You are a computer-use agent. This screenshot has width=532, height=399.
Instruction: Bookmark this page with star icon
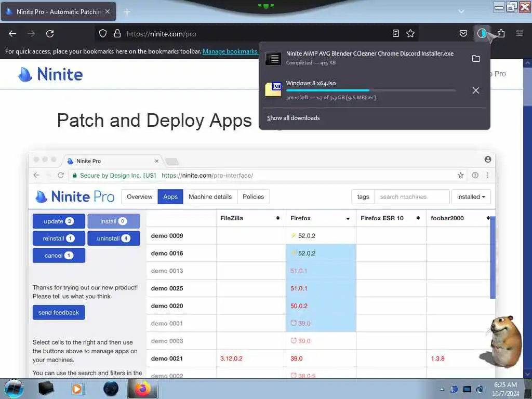(410, 33)
